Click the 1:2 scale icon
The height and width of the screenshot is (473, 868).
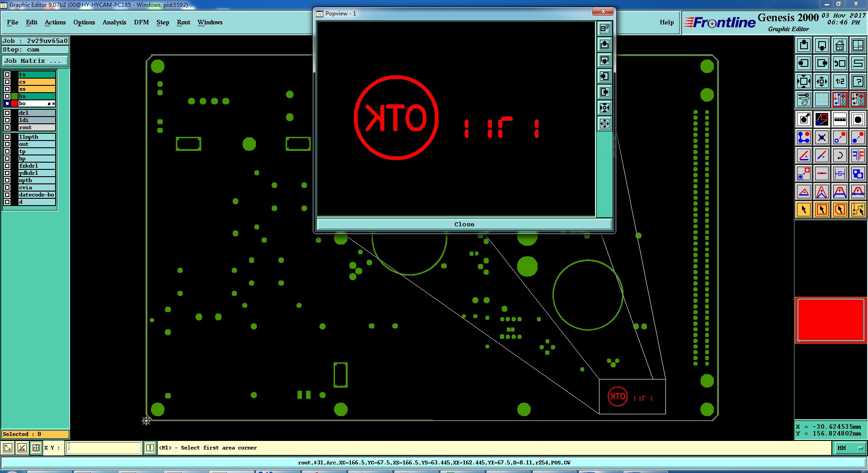coord(840,81)
